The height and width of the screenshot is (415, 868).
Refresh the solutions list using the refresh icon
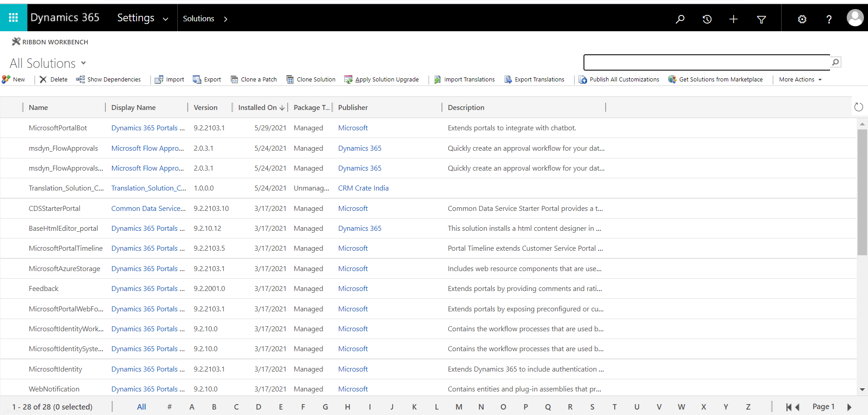(x=859, y=107)
